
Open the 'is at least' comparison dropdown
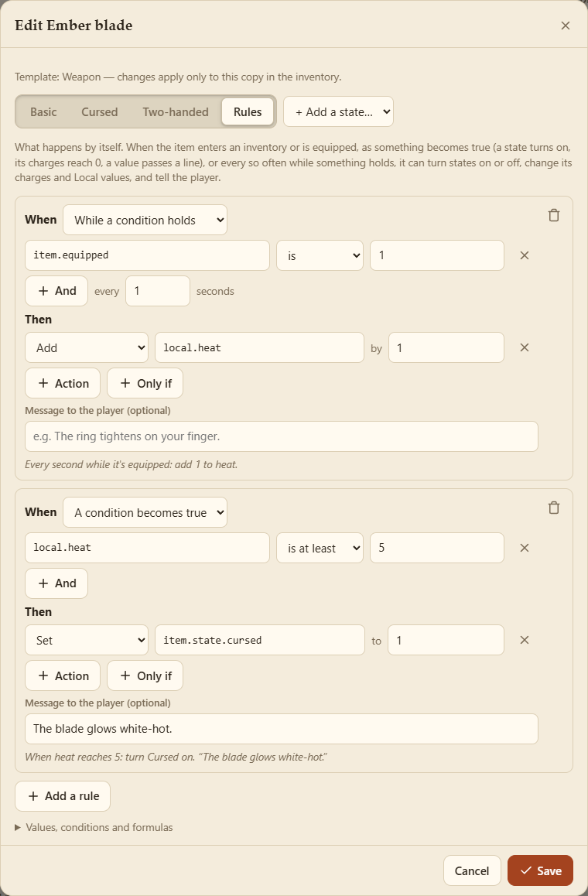pyautogui.click(x=320, y=548)
